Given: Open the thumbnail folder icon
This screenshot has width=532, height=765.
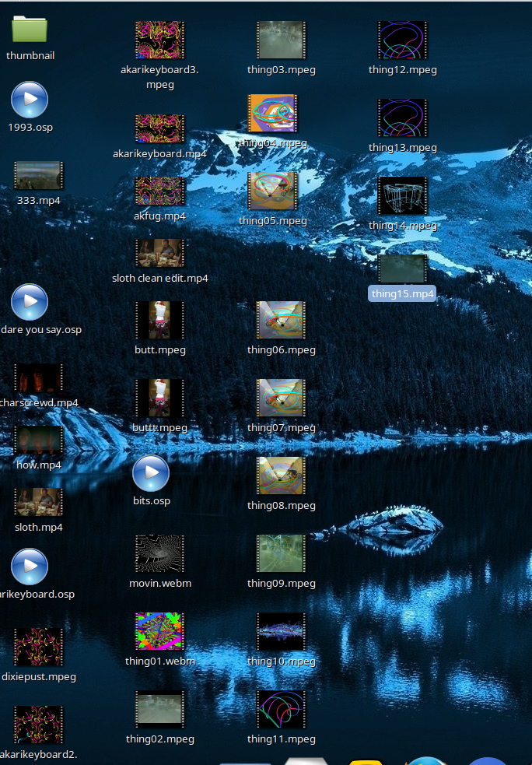Looking at the screenshot, I should pos(30,29).
